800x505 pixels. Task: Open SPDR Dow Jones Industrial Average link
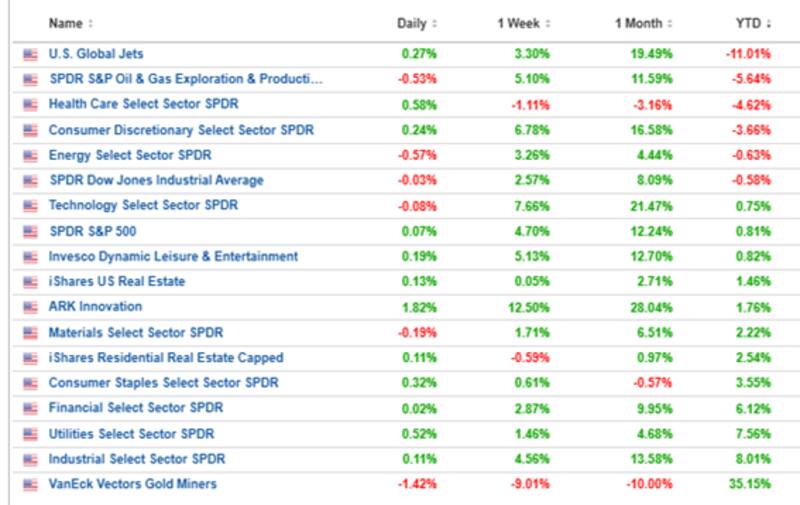[156, 180]
